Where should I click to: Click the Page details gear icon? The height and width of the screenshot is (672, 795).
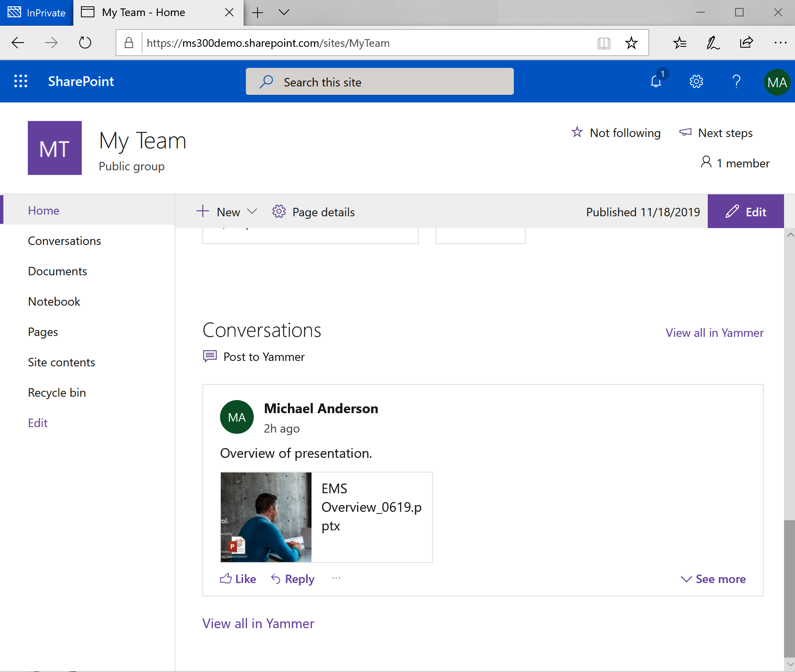(x=279, y=211)
